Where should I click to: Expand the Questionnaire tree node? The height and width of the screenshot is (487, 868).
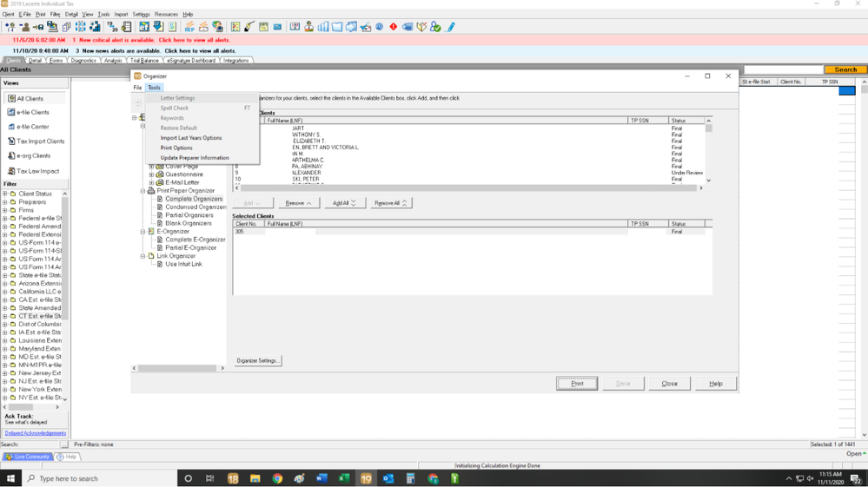point(151,174)
